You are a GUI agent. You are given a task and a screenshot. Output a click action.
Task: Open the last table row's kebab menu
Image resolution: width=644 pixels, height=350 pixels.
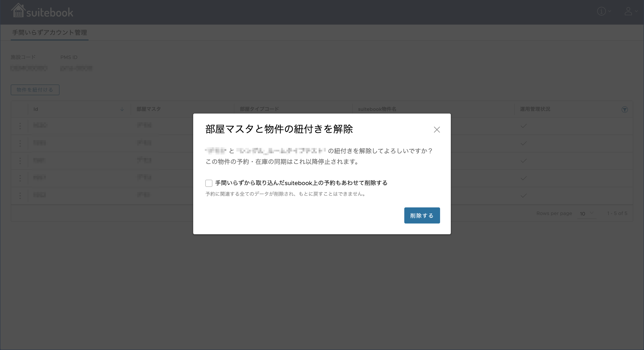tap(20, 196)
